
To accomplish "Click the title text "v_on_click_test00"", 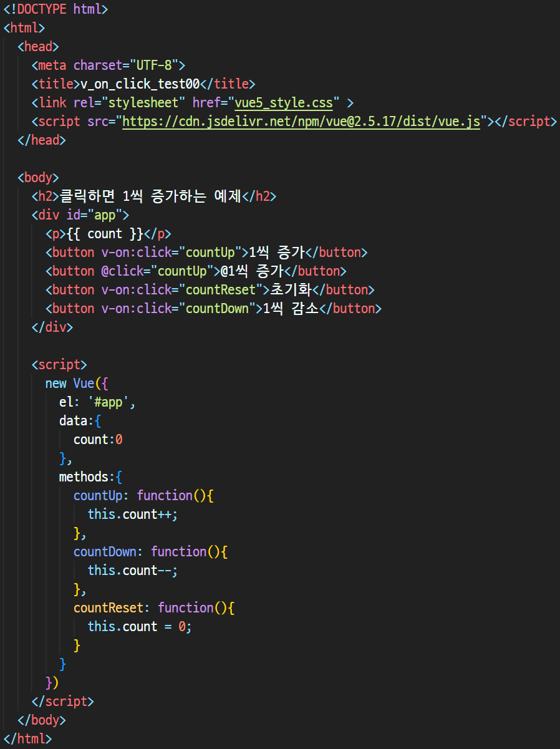I will tap(140, 84).
